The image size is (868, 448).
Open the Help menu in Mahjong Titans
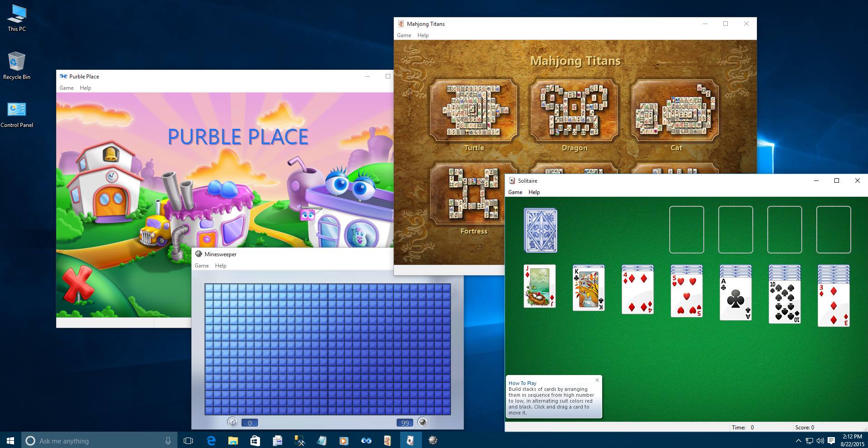(x=423, y=35)
